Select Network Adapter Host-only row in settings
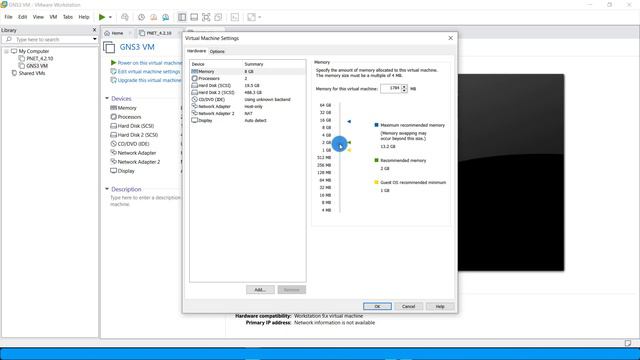The image size is (640, 360). [x=248, y=107]
